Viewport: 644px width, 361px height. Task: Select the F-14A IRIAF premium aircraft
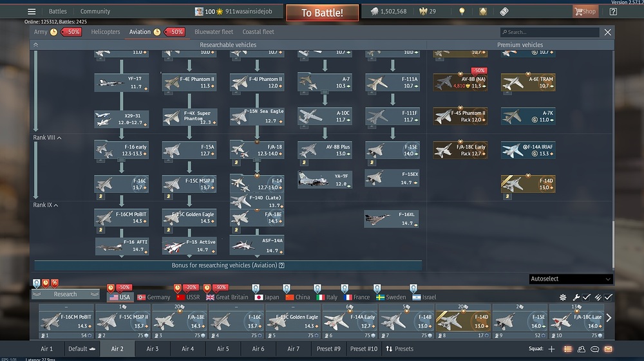528,150
